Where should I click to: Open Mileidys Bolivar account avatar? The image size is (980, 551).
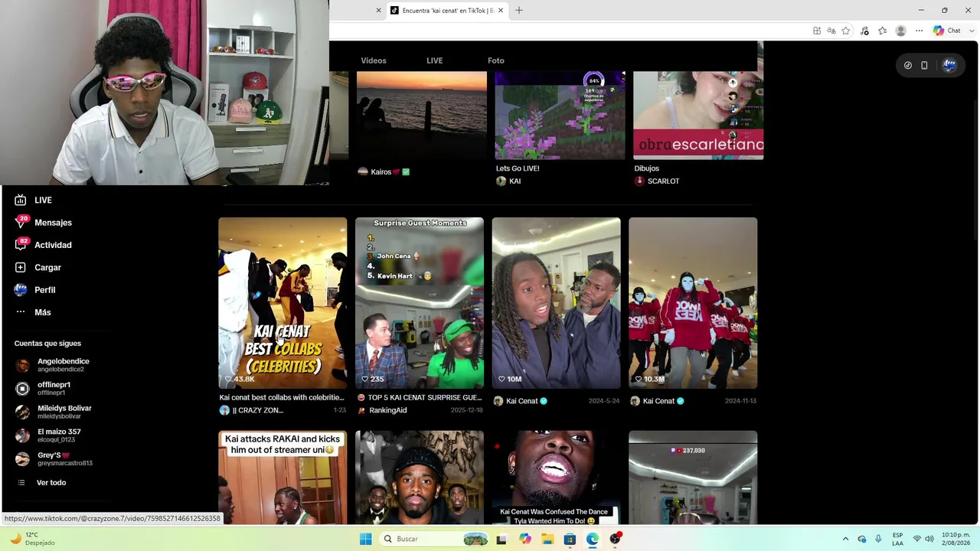click(22, 412)
